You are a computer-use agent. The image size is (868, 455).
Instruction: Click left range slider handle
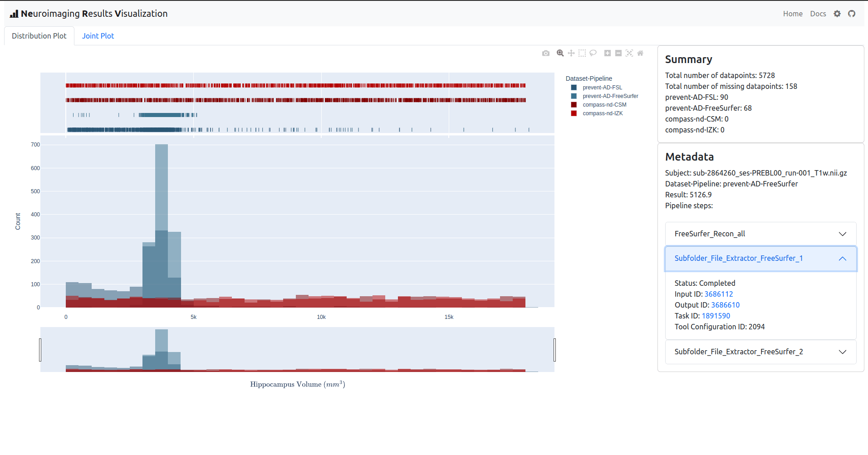[40, 350]
